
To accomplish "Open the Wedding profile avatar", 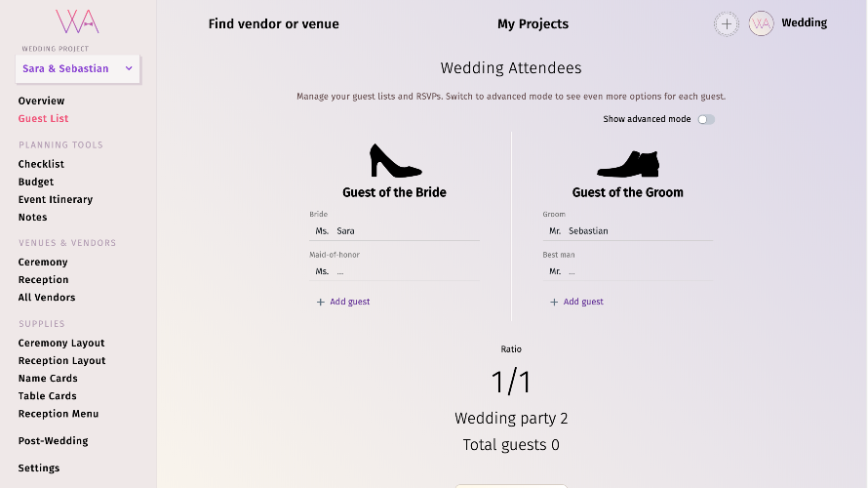I will (x=761, y=23).
